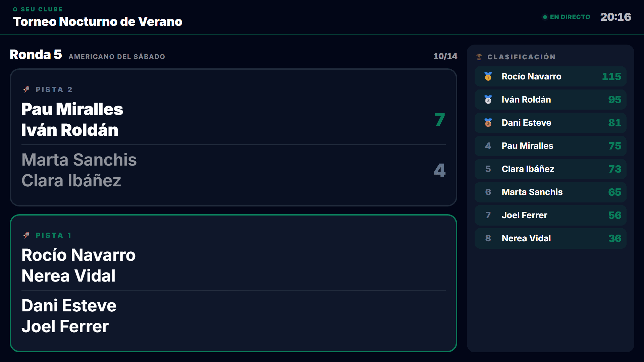Click the trophy icon next to Clasificación
This screenshot has height=362, width=644.
pos(479,57)
